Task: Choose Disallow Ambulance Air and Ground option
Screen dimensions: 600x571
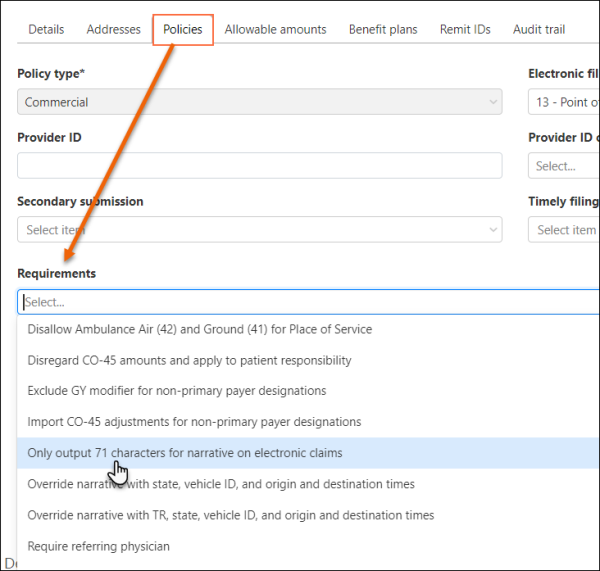Action: [x=200, y=329]
